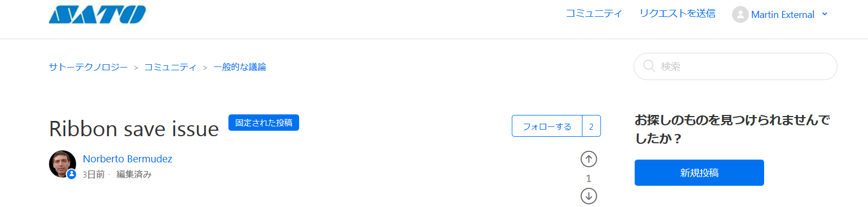Go to サトーテクノロジー breadcrumb
The height and width of the screenshot is (207, 868).
(x=88, y=67)
